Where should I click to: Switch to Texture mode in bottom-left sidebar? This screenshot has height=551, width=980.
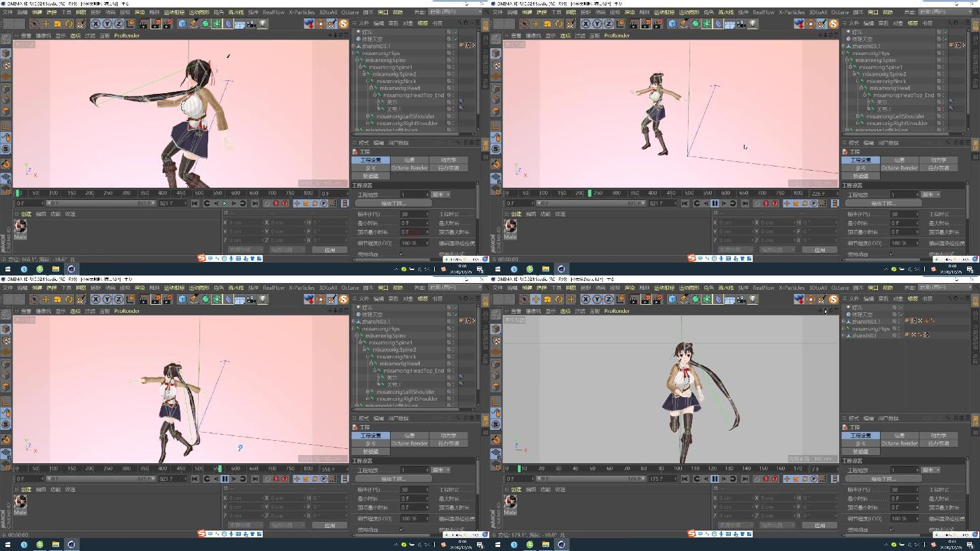6,340
